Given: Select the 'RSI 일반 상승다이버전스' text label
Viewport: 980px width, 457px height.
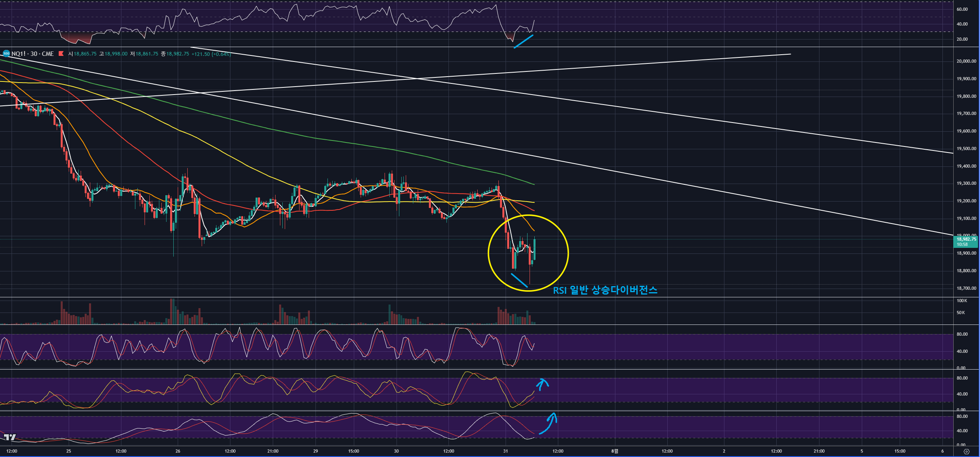Looking at the screenshot, I should tap(605, 290).
